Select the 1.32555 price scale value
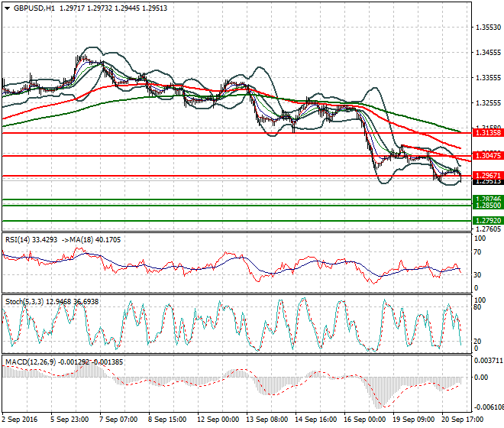This screenshot has height=428, width=504. (488, 103)
